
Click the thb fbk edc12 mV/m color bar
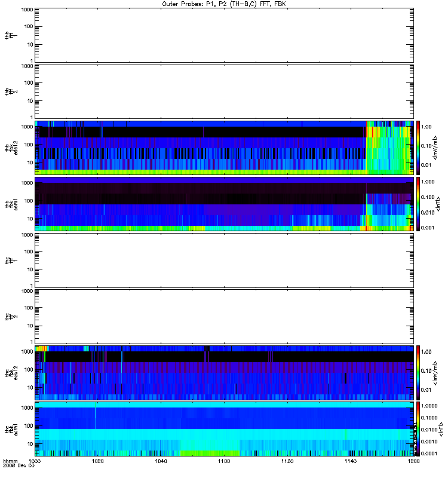pos(418,148)
